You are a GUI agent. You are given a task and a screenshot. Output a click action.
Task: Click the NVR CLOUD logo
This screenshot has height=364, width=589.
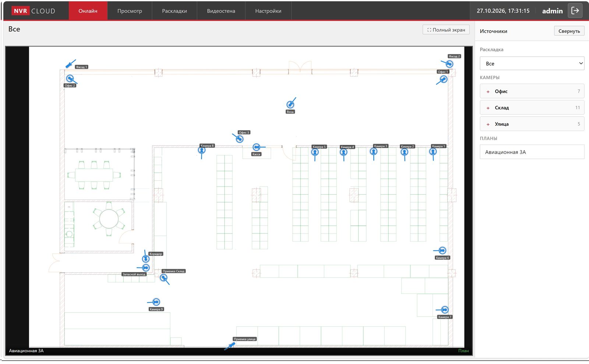point(33,11)
